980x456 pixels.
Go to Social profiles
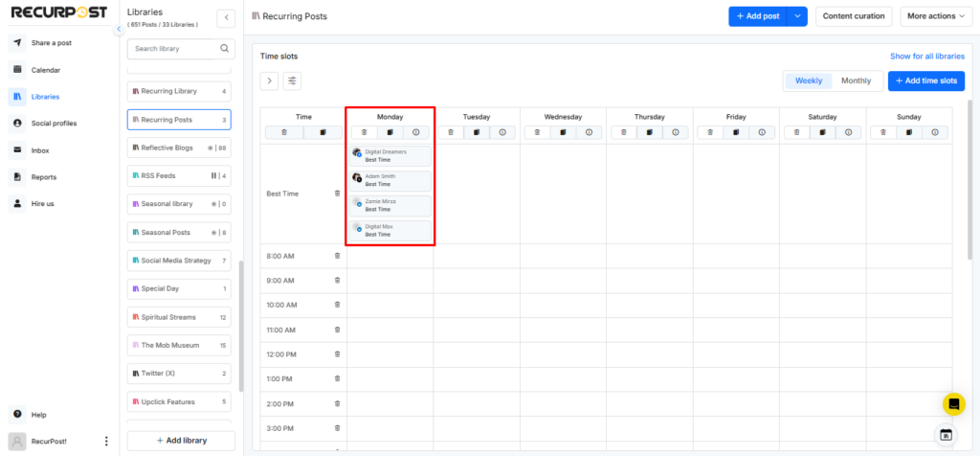pos(54,124)
